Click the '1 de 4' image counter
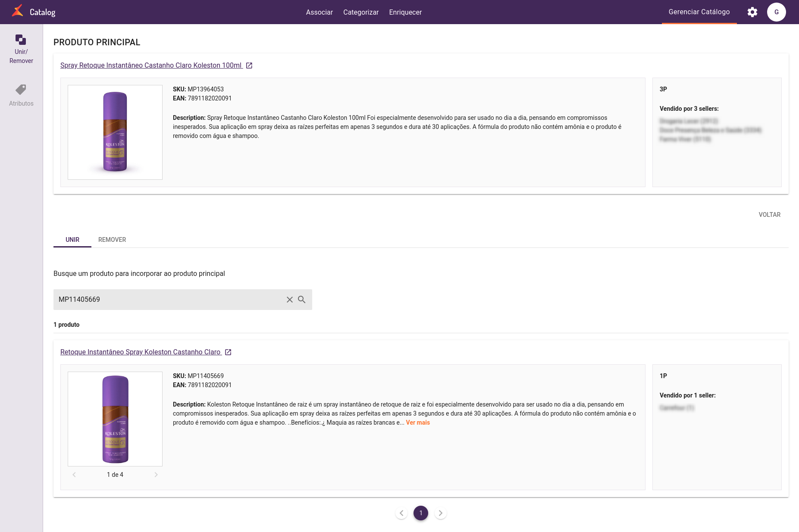Image resolution: width=799 pixels, height=532 pixels. [115, 475]
